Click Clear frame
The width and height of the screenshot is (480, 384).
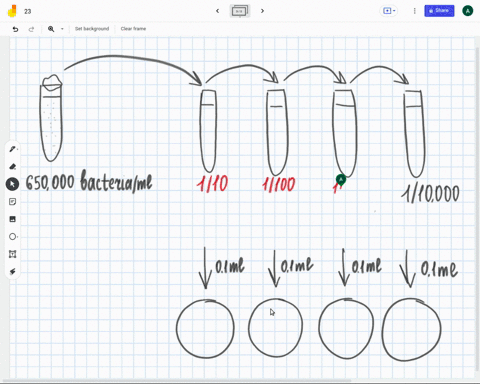[133, 29]
